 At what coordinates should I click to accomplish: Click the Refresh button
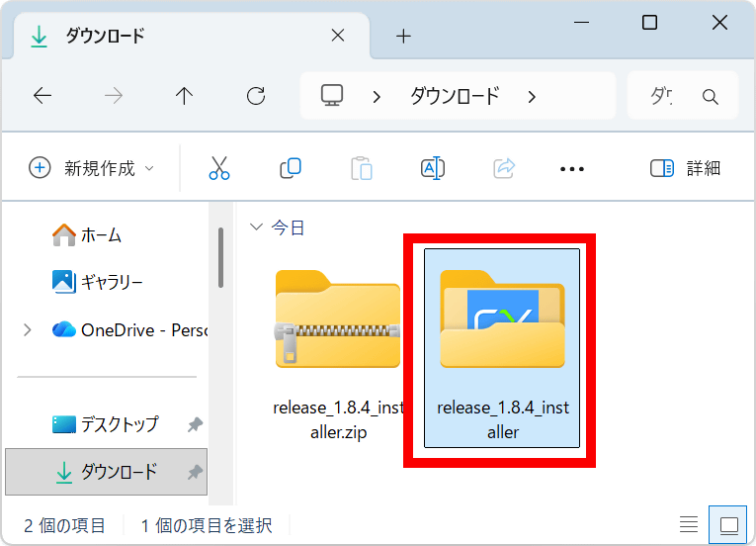click(x=256, y=96)
